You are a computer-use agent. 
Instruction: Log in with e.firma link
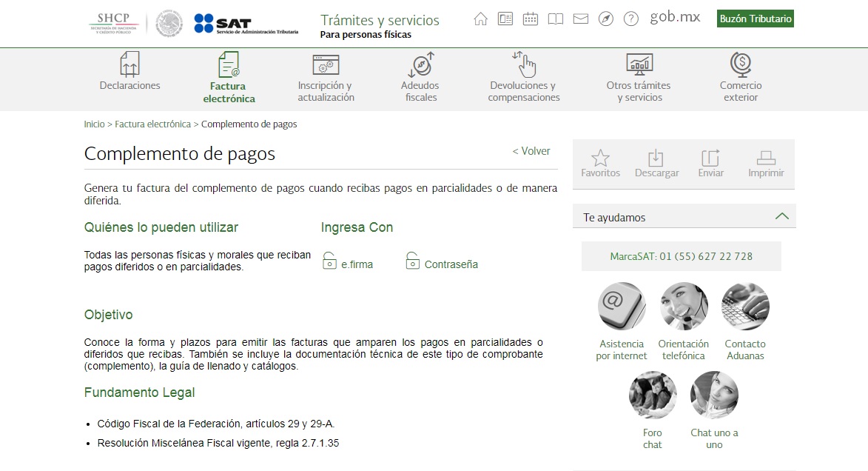pyautogui.click(x=356, y=264)
